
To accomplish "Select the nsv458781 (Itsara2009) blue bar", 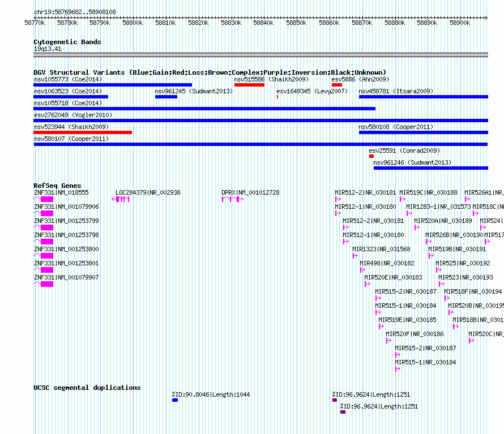I will click(x=424, y=97).
